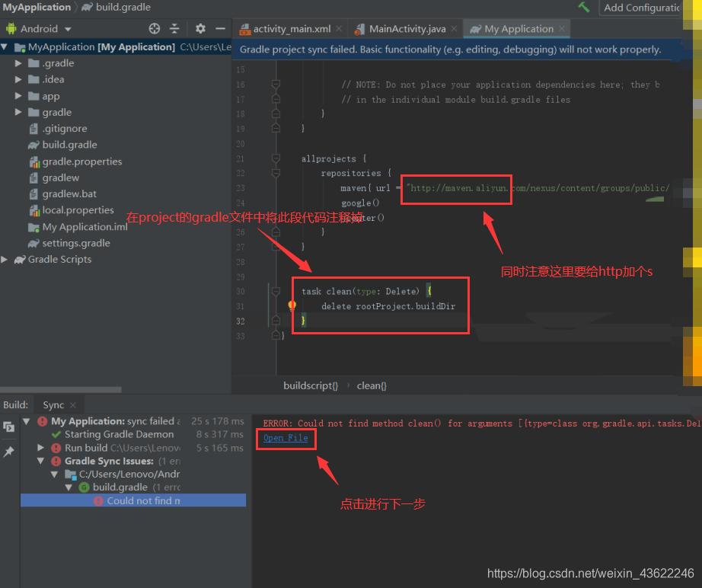Select the Gradle Scripts elephant icon
Image resolution: width=702 pixels, height=588 pixels.
click(x=19, y=259)
